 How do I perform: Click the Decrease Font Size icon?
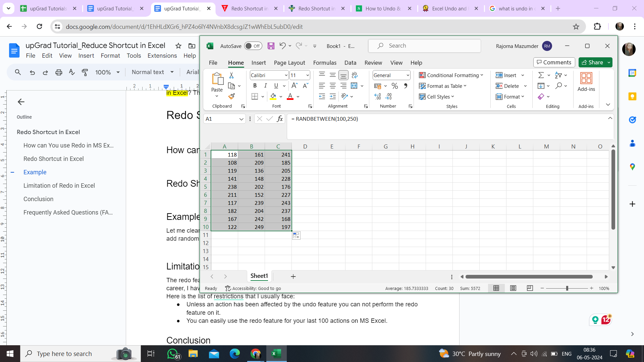[305, 86]
